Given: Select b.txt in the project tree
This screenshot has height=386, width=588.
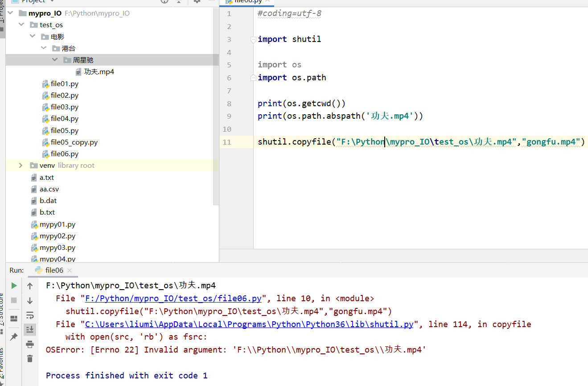Looking at the screenshot, I should (47, 212).
